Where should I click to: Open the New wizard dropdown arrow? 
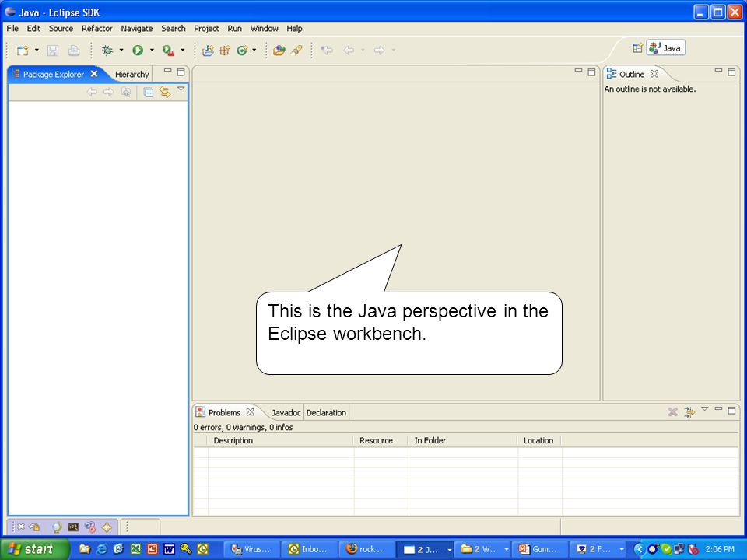(x=37, y=50)
